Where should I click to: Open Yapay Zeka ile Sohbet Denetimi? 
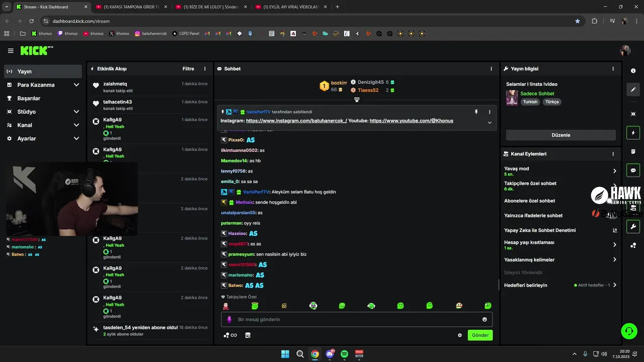pos(560,230)
